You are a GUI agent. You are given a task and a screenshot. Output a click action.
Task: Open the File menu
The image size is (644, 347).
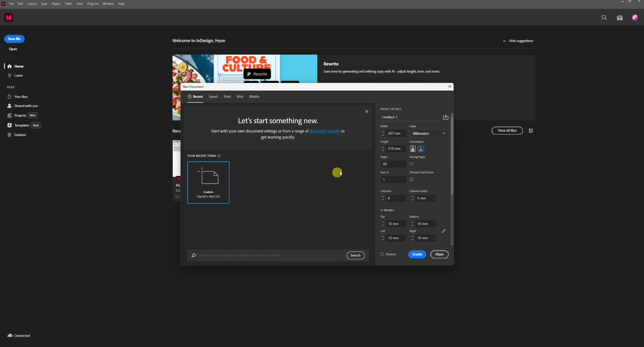tap(12, 4)
